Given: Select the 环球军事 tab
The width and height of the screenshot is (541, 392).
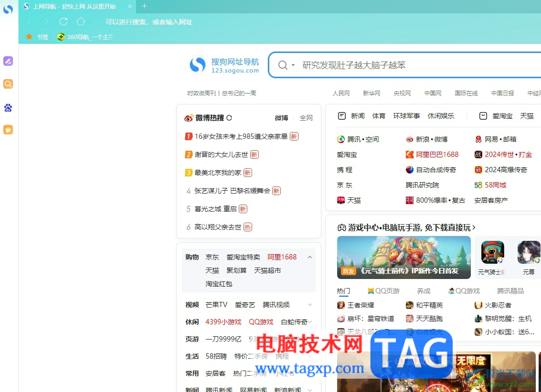Looking at the screenshot, I should coord(406,116).
